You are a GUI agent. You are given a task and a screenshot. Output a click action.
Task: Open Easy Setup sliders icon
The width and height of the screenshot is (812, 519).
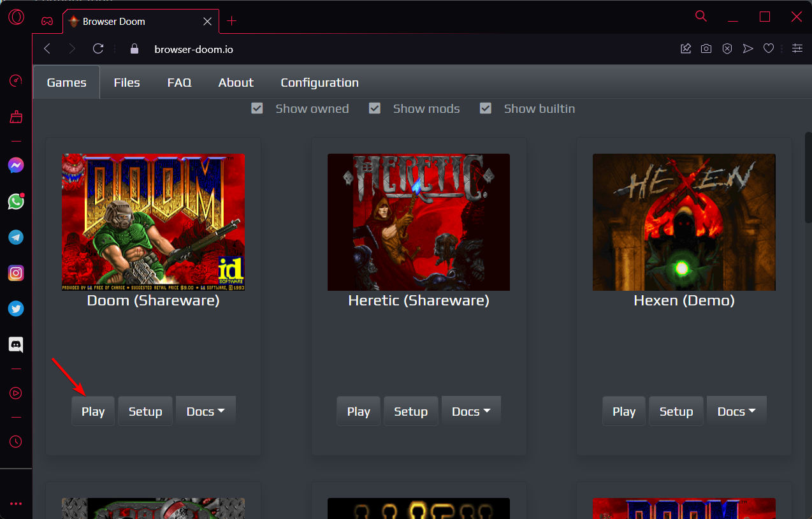point(797,48)
